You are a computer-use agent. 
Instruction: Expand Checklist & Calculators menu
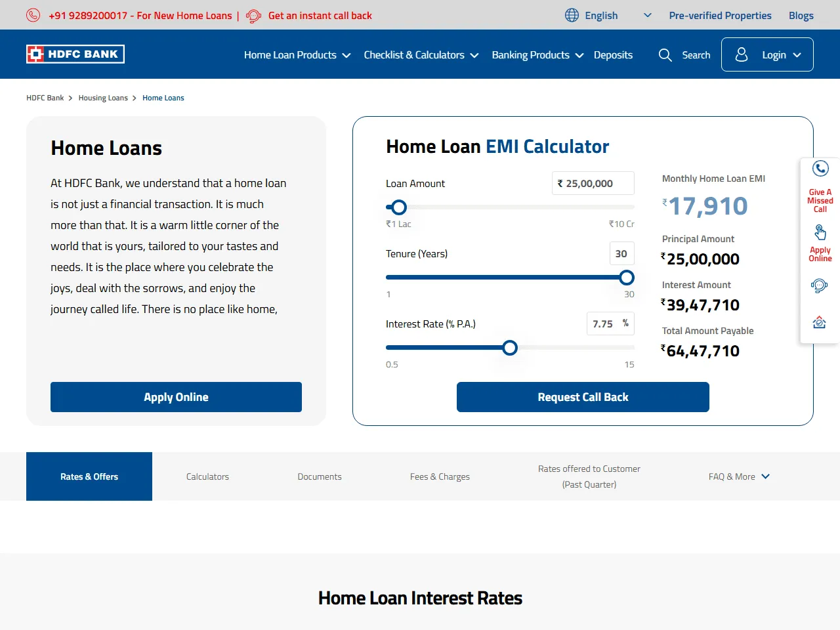tap(421, 55)
